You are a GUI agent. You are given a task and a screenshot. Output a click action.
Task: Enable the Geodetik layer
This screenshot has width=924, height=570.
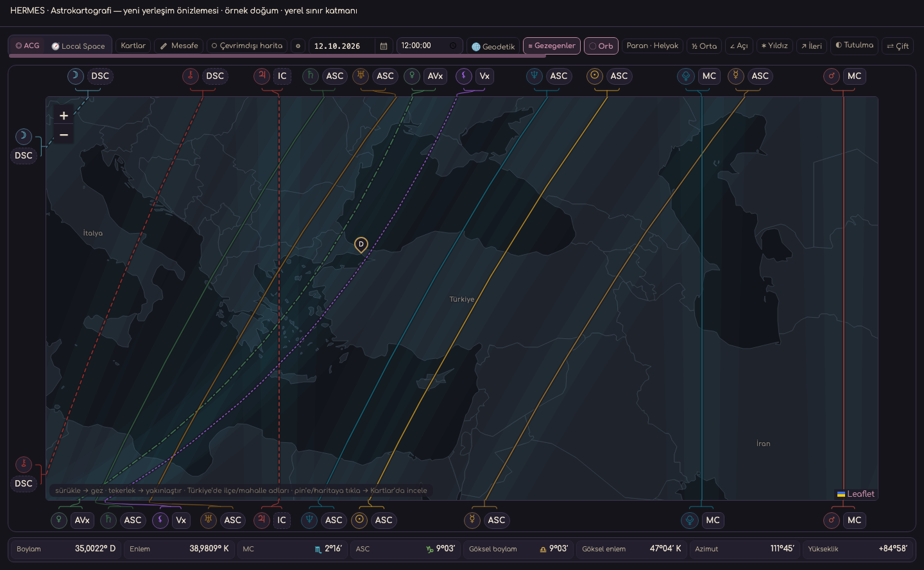pyautogui.click(x=493, y=46)
